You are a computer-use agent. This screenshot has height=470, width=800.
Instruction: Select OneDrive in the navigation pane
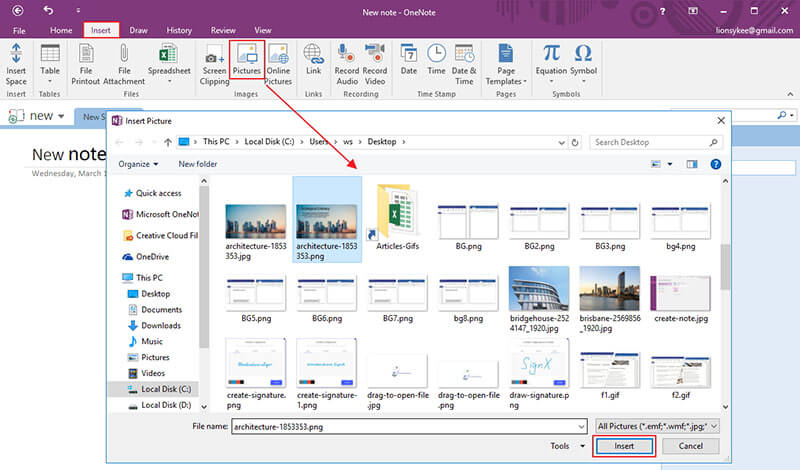pos(152,257)
